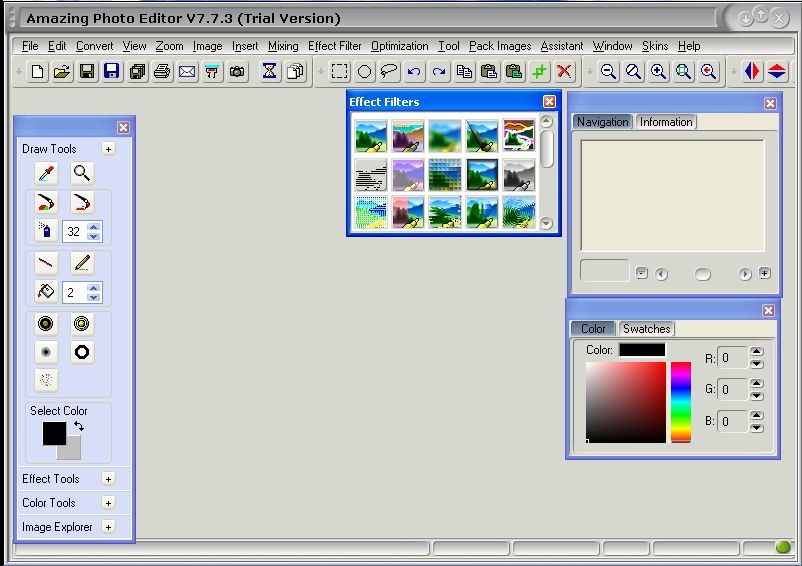Decrease the G color value

(756, 396)
